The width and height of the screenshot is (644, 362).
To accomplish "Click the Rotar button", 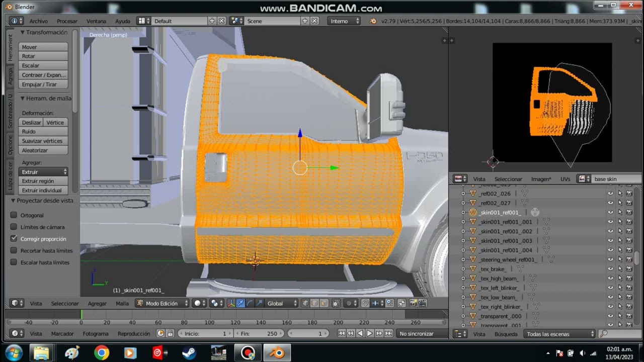I will pos(43,56).
